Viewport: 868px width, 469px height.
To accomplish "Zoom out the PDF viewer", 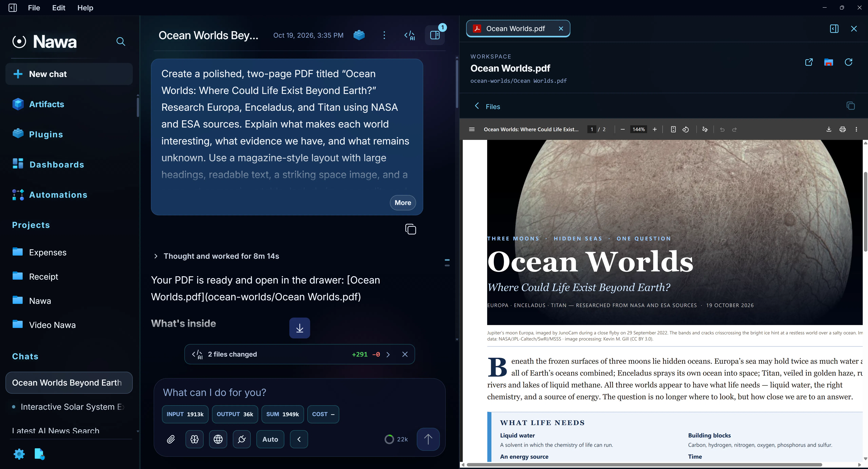I will click(x=623, y=129).
